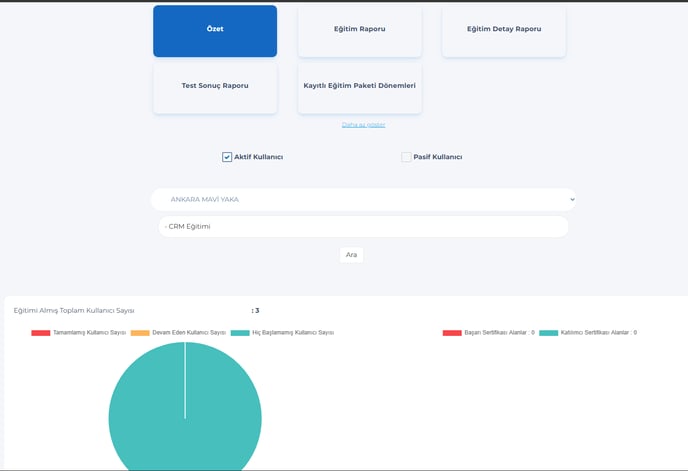Open the ANKARA MAVİ YAKA dropdown
This screenshot has height=471, width=688.
[363, 199]
